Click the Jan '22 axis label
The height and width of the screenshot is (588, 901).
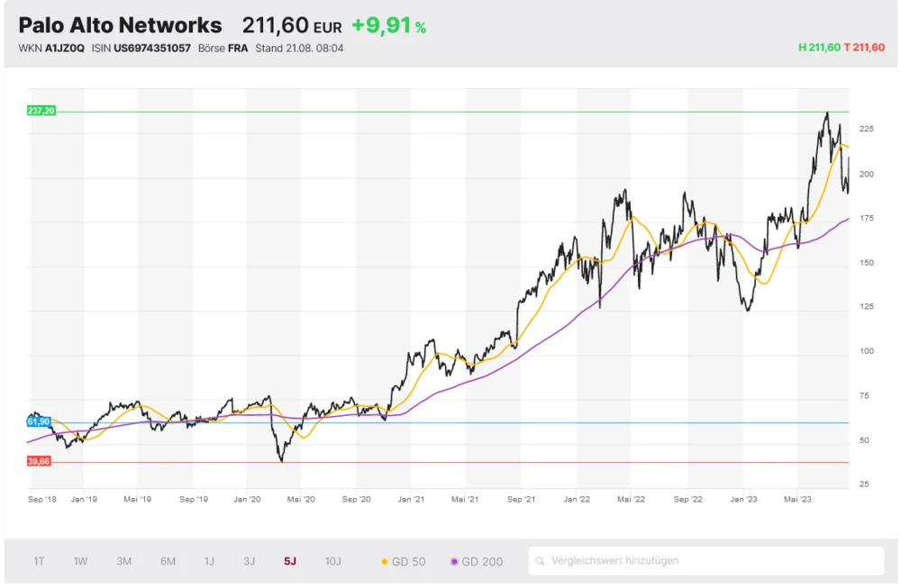pyautogui.click(x=577, y=499)
